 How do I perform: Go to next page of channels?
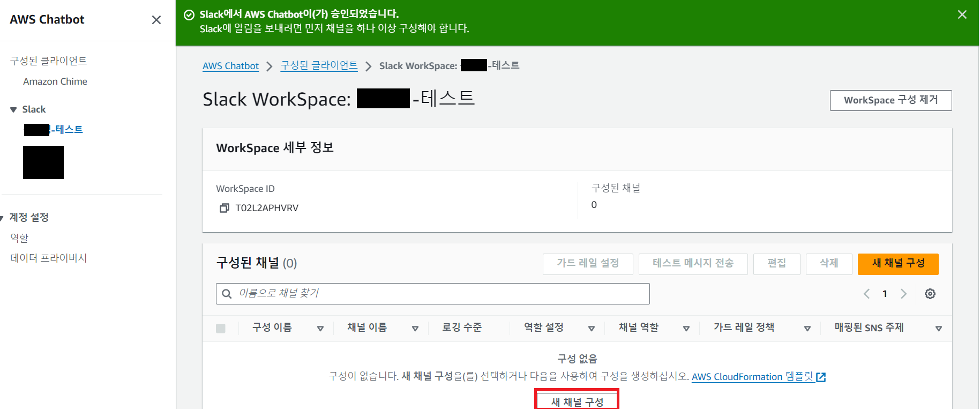904,294
